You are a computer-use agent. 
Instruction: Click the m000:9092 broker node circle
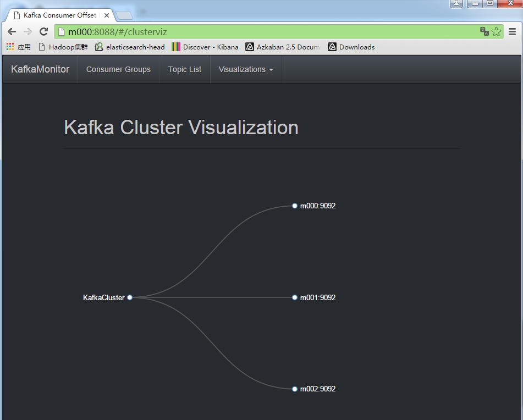295,206
